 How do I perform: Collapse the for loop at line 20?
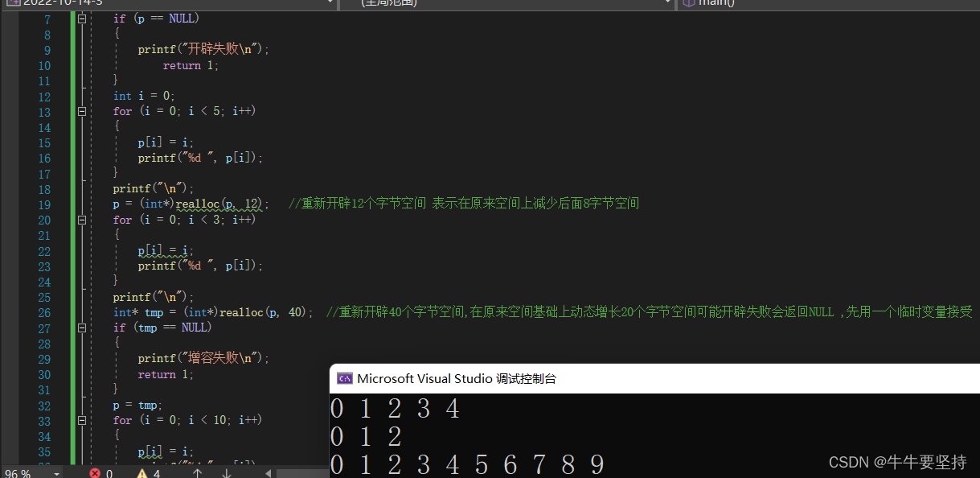coord(81,219)
